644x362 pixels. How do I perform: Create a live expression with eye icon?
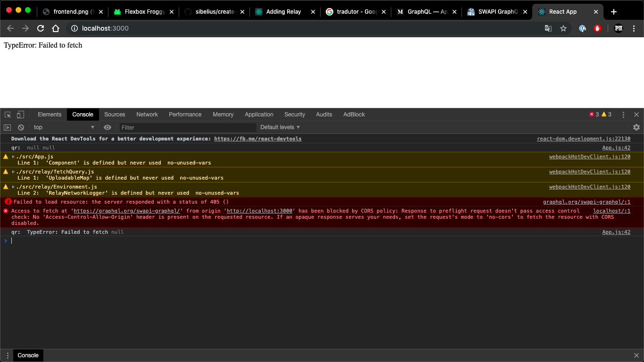pos(107,127)
